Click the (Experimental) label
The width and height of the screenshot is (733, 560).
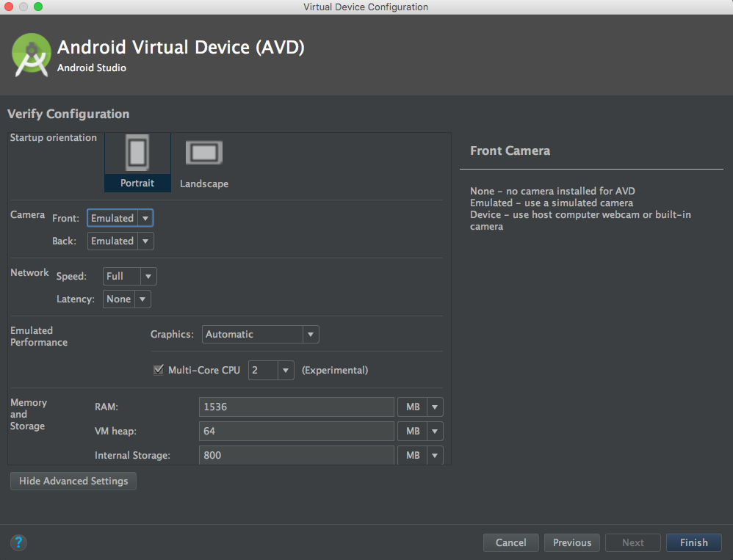click(x=335, y=371)
